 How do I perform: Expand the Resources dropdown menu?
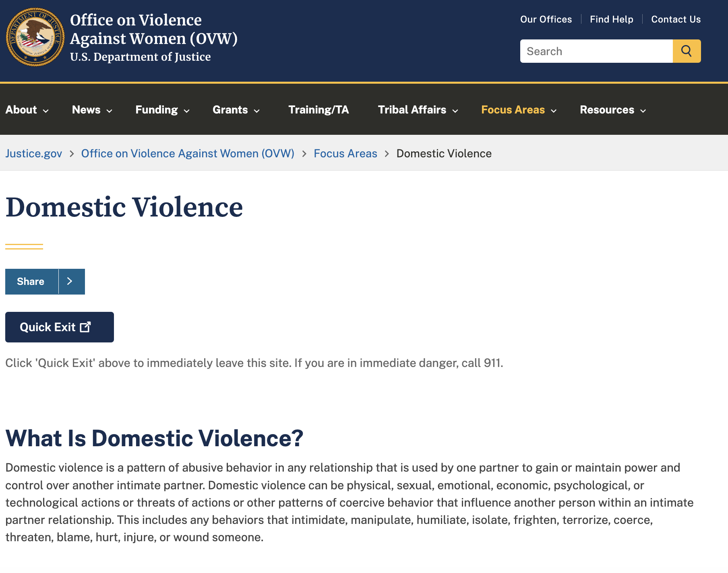click(612, 110)
